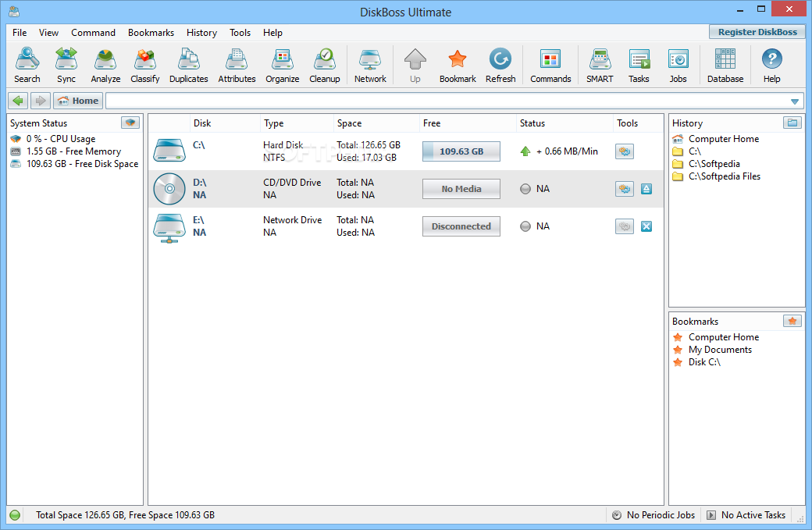Image resolution: width=812 pixels, height=530 pixels.
Task: Open the Commands panel
Action: click(x=550, y=66)
